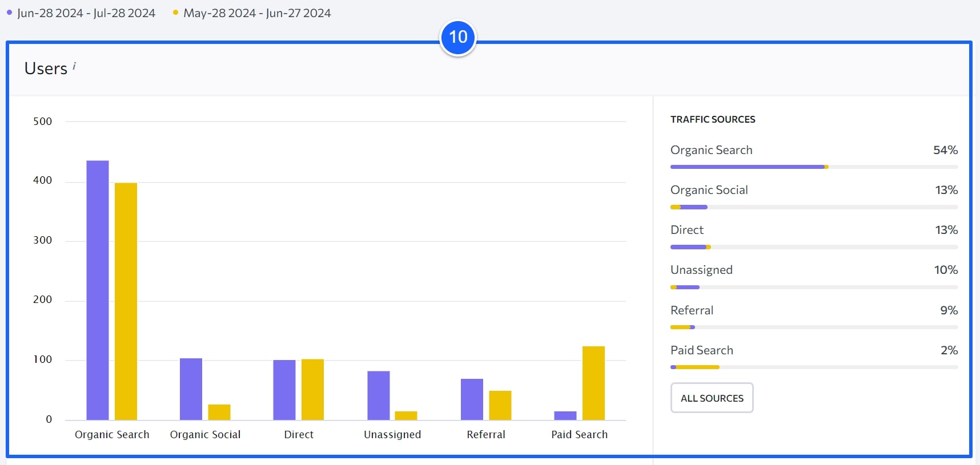Click the Referral progress bar in Traffic Sources
This screenshot has width=980, height=465.
click(814, 327)
